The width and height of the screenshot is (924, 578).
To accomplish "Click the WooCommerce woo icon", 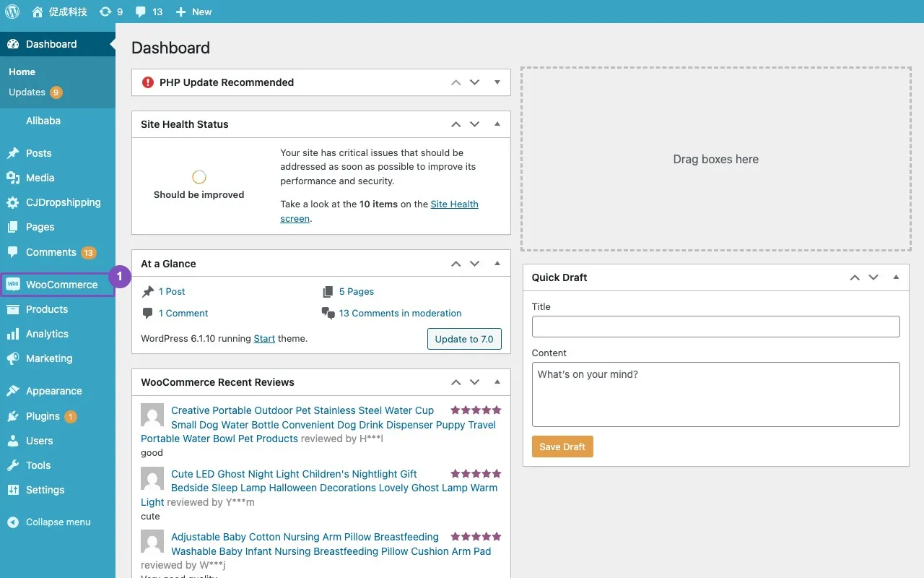I will [13, 285].
